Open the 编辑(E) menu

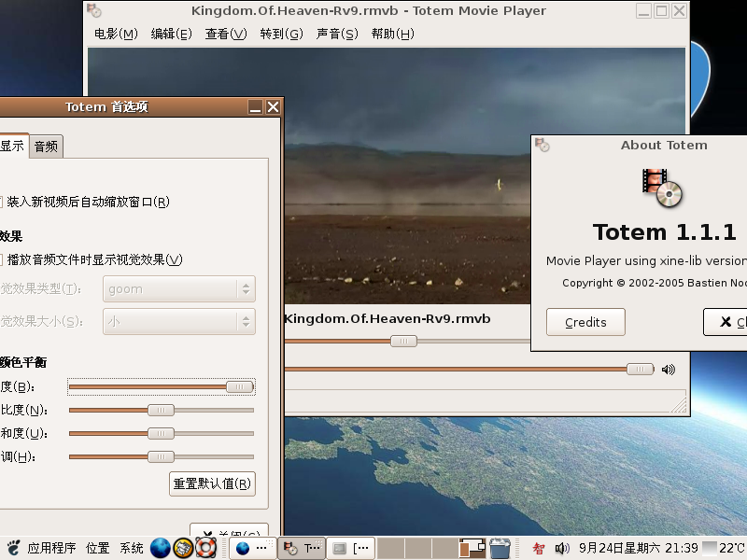click(x=171, y=34)
